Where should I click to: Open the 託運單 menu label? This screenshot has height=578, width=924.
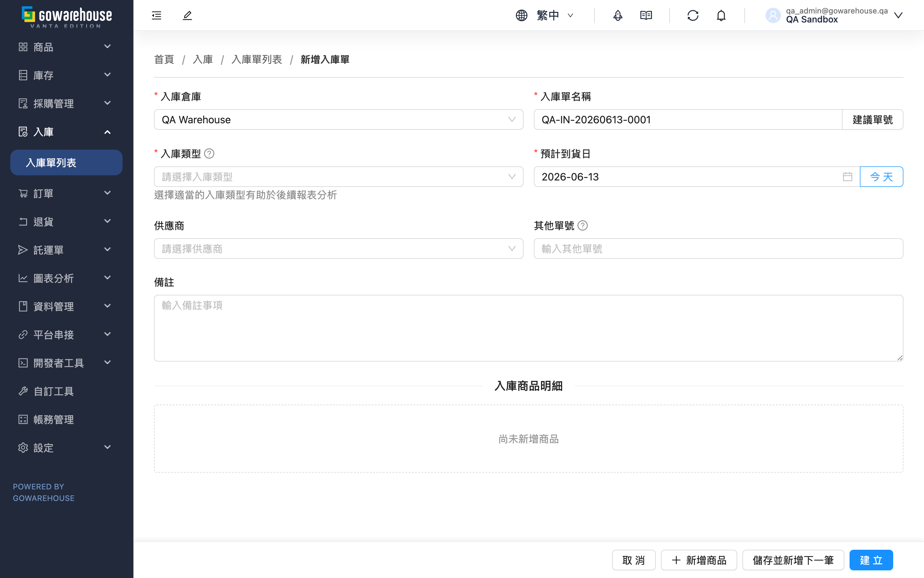pos(48,250)
